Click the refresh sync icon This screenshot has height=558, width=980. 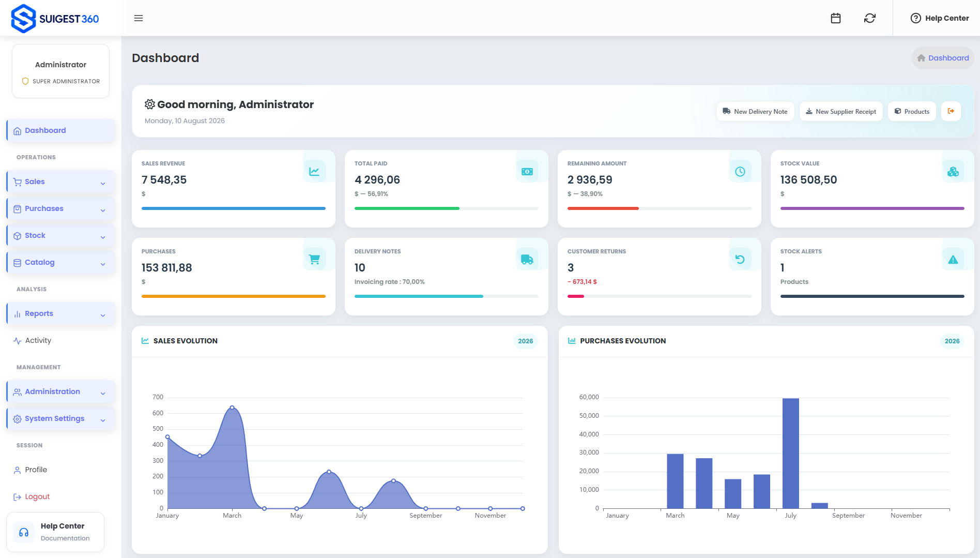(x=870, y=18)
